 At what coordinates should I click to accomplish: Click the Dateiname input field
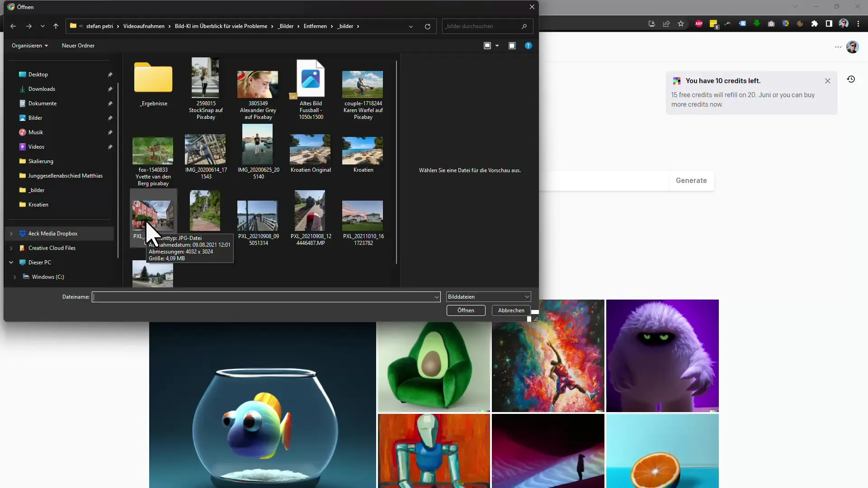coord(265,296)
